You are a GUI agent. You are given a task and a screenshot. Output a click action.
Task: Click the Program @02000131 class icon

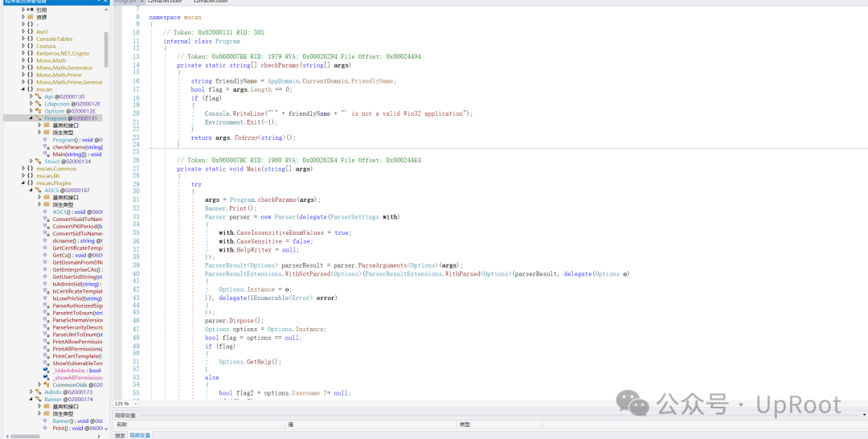coord(39,118)
